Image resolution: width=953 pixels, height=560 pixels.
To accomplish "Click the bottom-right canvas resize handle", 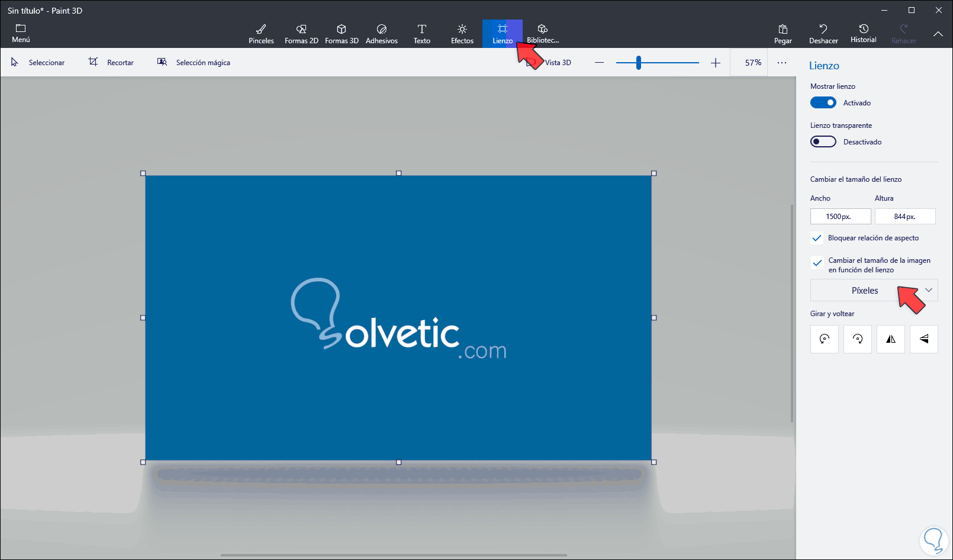I will (654, 462).
